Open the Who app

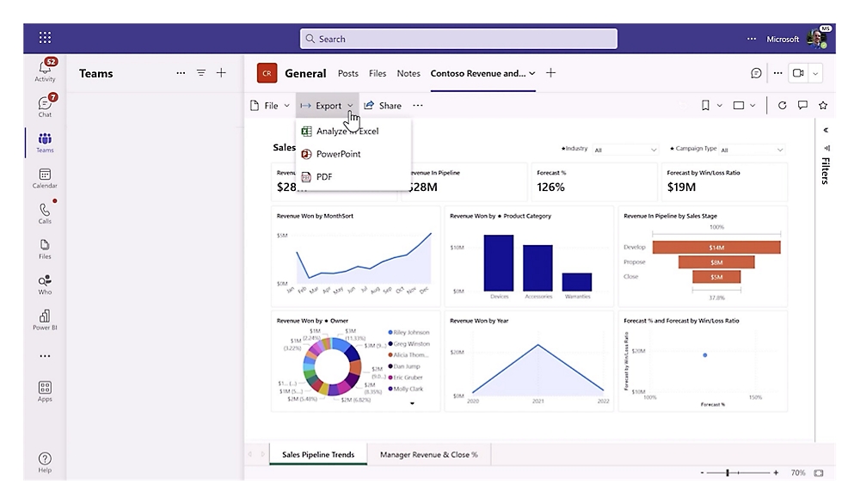coord(45,285)
